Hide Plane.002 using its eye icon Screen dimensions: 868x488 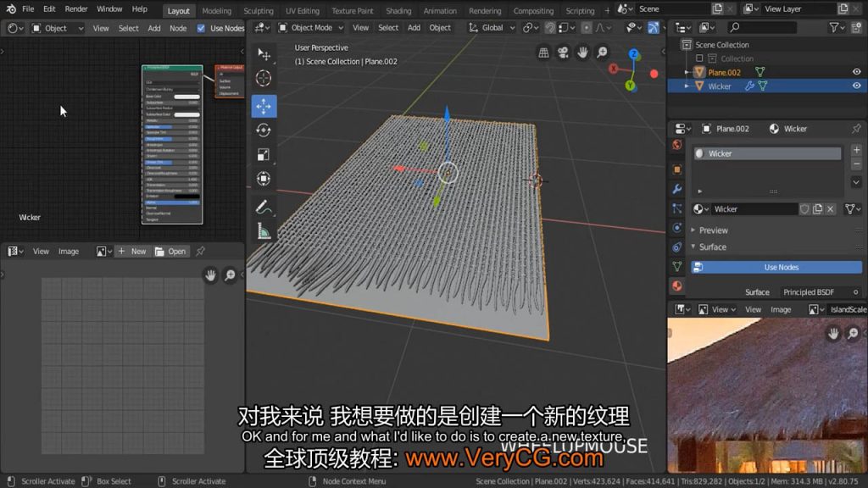click(x=856, y=72)
